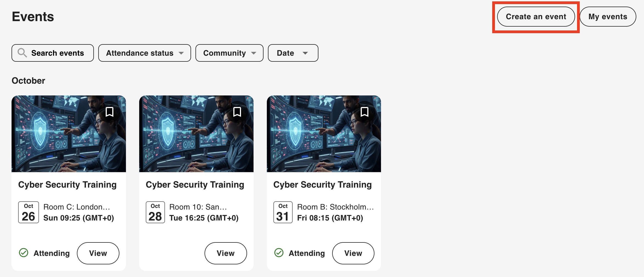The width and height of the screenshot is (644, 277).
Task: Bookmark the Oct 26 Cyber Security Training event
Action: point(110,112)
